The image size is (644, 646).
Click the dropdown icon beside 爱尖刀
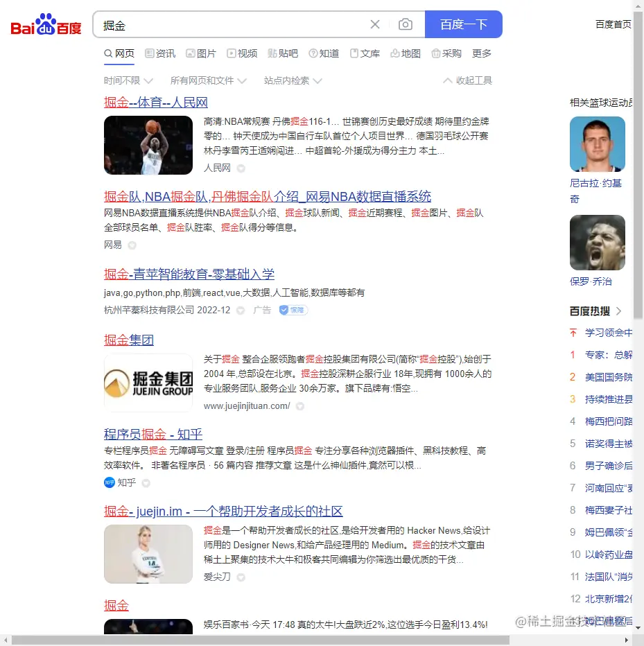[x=241, y=577]
